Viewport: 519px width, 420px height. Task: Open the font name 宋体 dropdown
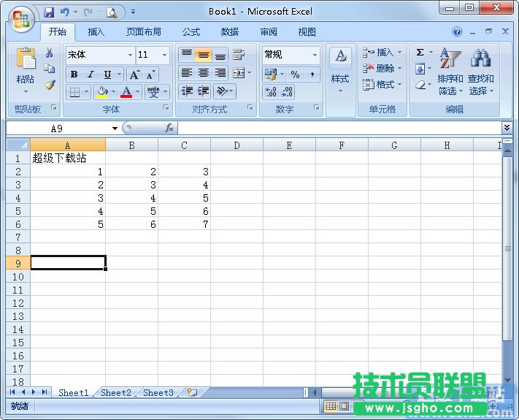tap(130, 55)
